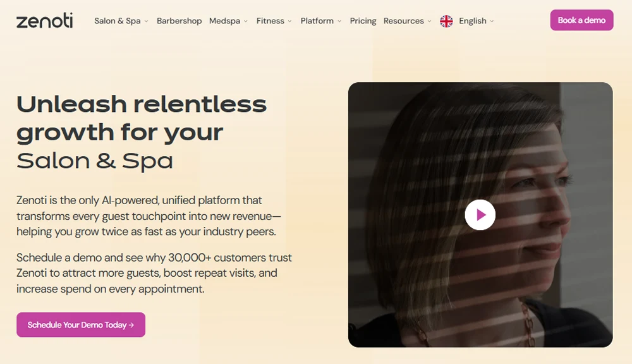632x364 pixels.
Task: Click the chevron next to Platform
Action: click(339, 21)
